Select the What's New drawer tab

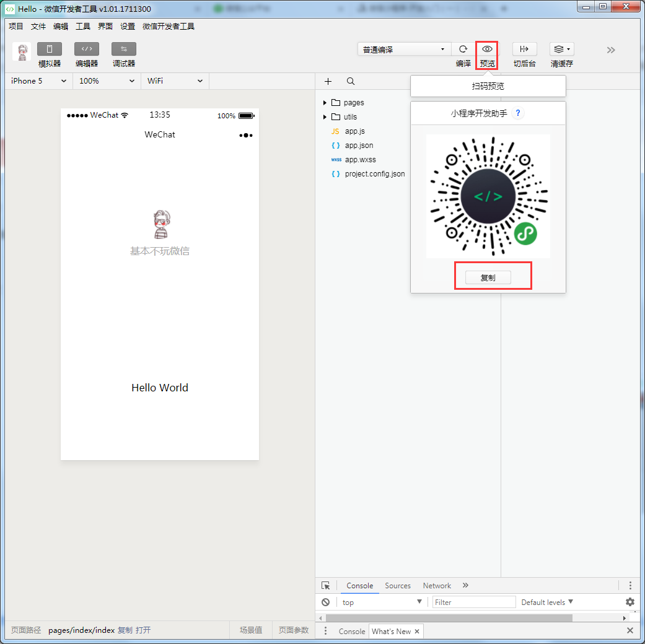click(391, 631)
